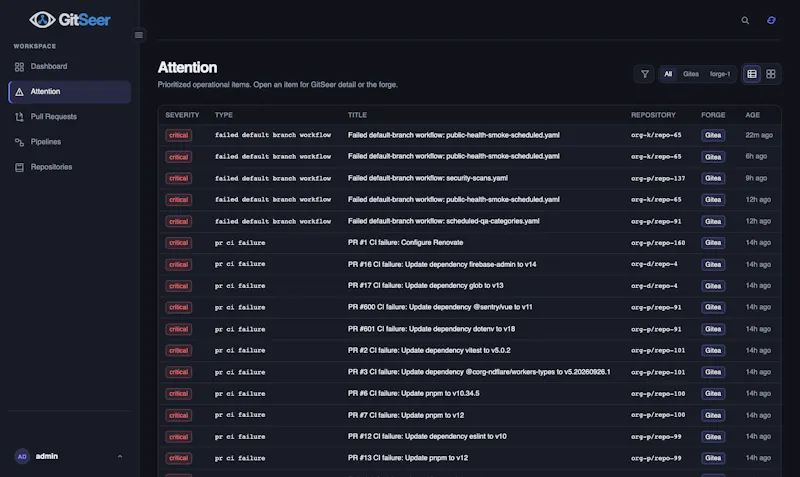Click org-p/repo-101 in PR #2 row
The height and width of the screenshot is (477, 800).
tap(658, 350)
